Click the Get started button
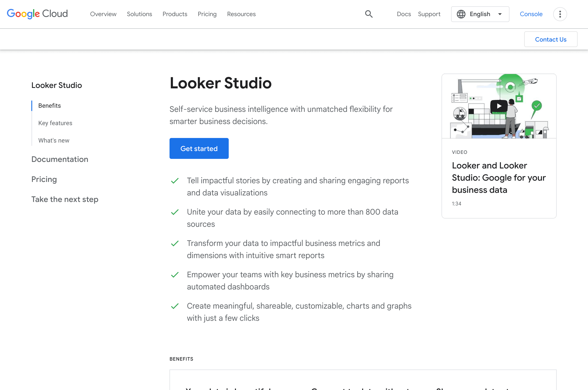 (x=199, y=148)
